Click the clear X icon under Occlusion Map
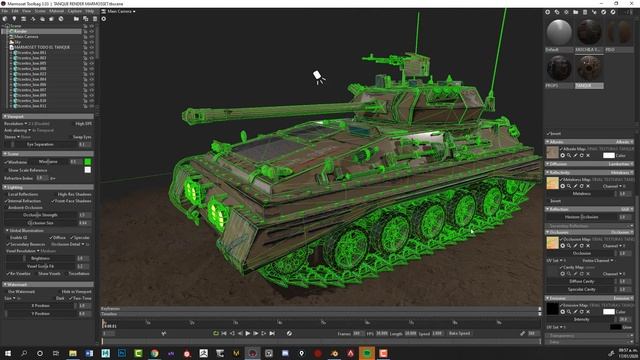The height and width of the screenshot is (360, 640). coord(588,246)
